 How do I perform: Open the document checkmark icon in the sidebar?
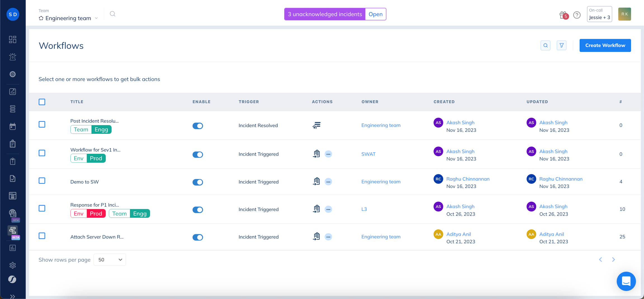coord(13,178)
